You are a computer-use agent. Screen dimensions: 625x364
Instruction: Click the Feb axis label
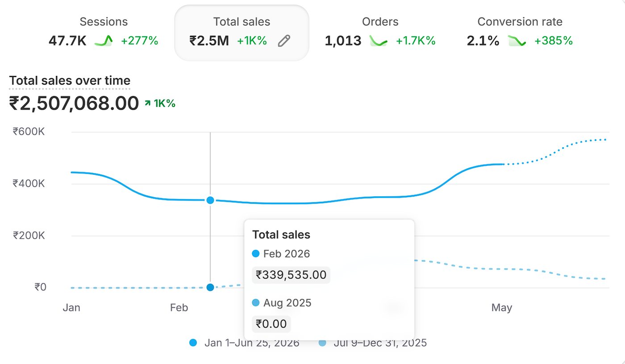179,307
